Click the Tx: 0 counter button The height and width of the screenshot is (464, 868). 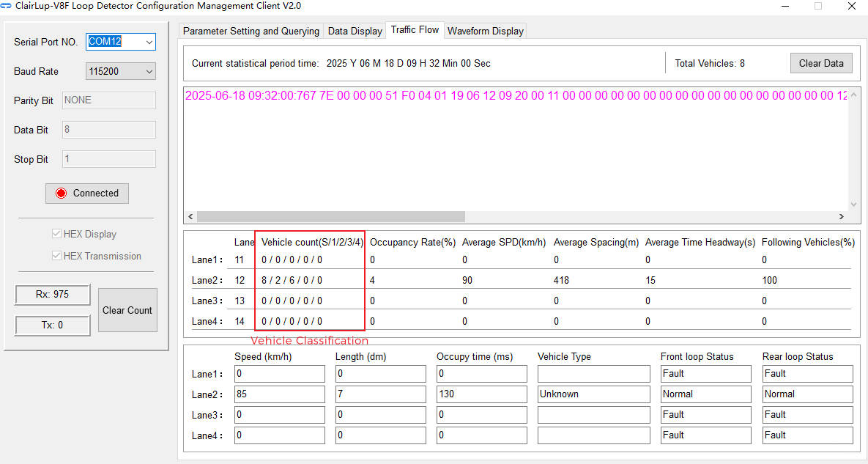tap(53, 325)
